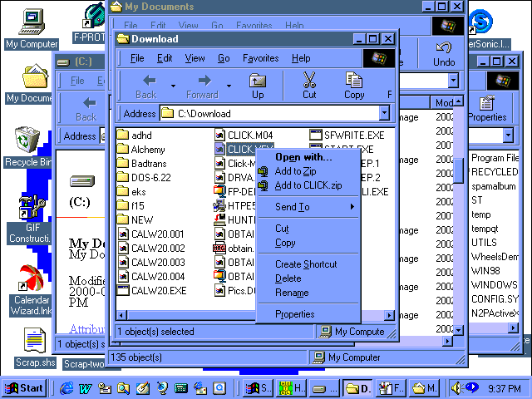Click the volume speaker tray icon
The image size is (532, 399).
(456, 387)
